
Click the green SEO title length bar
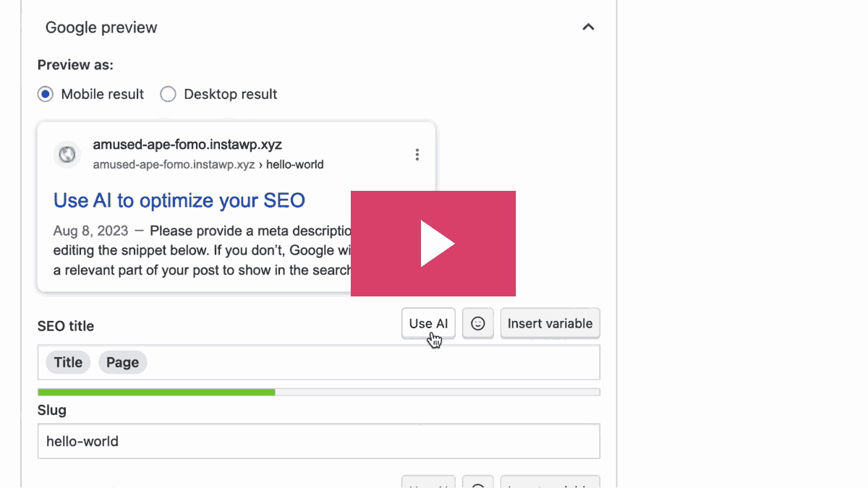(156, 392)
